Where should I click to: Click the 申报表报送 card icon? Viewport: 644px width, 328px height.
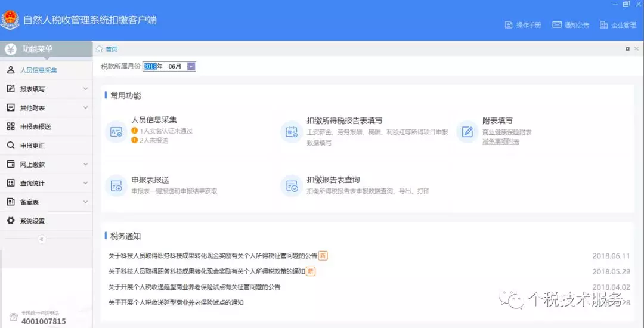116,186
